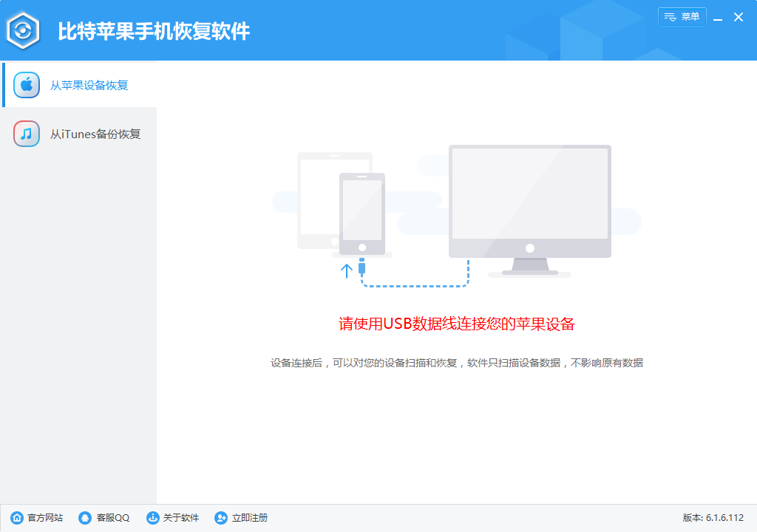Click the red USB connection prompt text

tap(457, 324)
